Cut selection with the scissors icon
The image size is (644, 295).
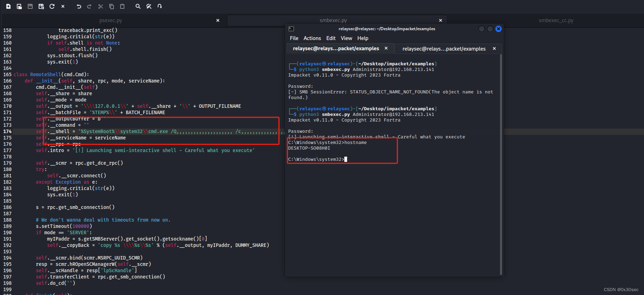click(100, 6)
